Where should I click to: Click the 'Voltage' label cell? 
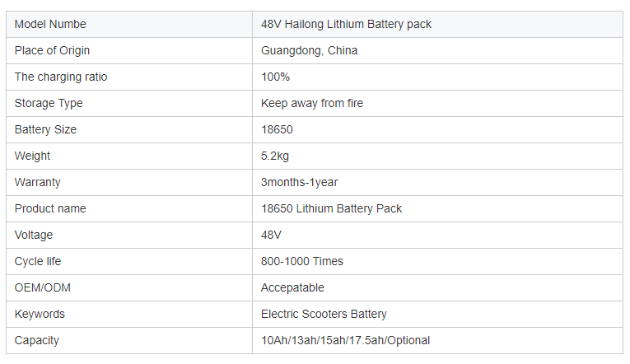pyautogui.click(x=34, y=235)
